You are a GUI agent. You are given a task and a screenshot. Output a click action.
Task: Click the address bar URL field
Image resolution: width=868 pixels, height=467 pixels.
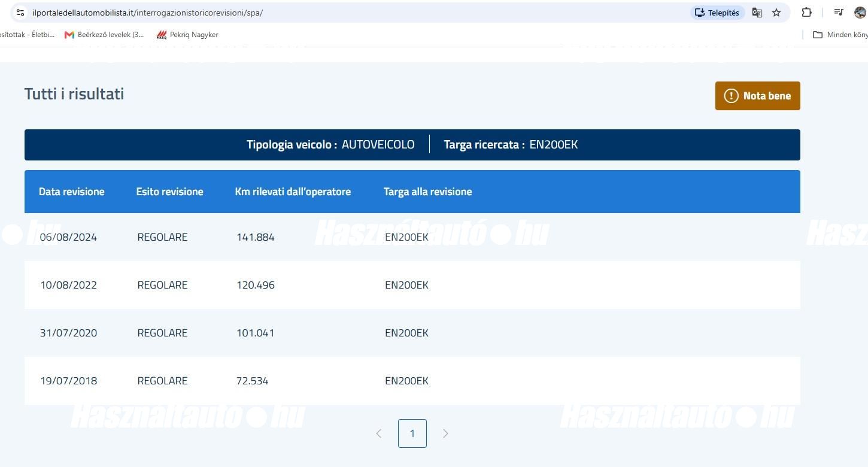click(x=359, y=13)
